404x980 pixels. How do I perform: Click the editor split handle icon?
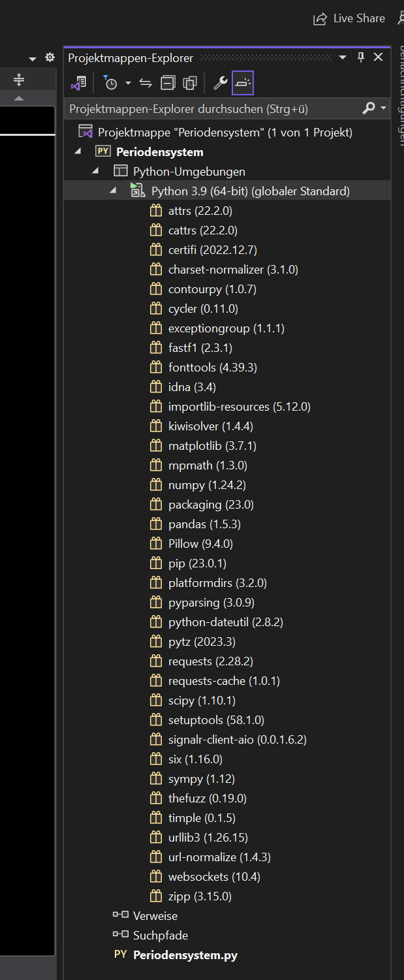[19, 80]
